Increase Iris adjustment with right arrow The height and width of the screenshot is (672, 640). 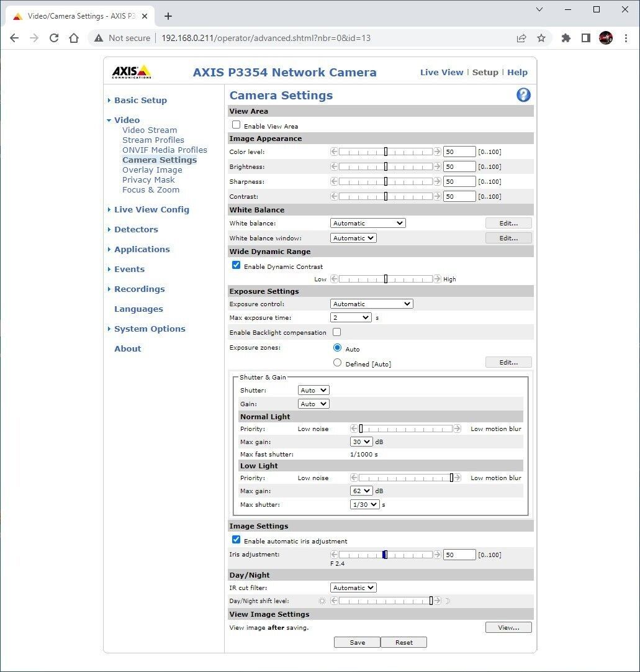pyautogui.click(x=437, y=555)
